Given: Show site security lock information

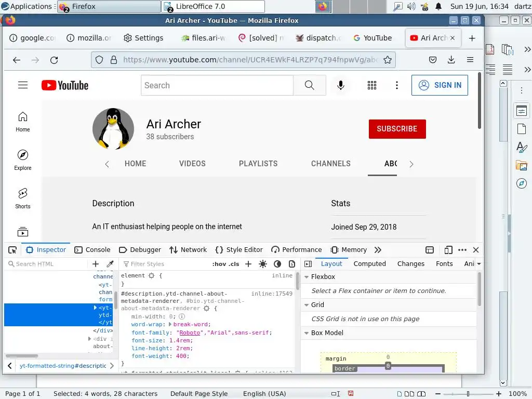Looking at the screenshot, I should 114,60.
